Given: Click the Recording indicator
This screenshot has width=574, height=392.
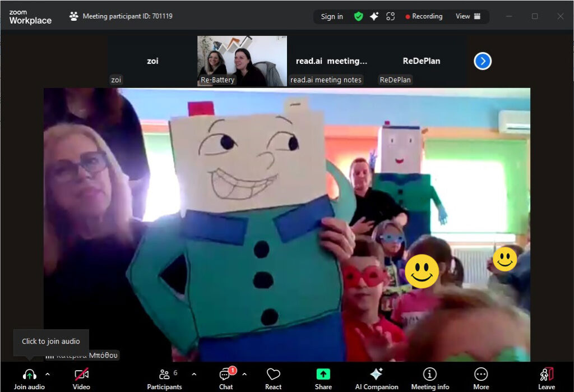Looking at the screenshot, I should click(x=424, y=16).
